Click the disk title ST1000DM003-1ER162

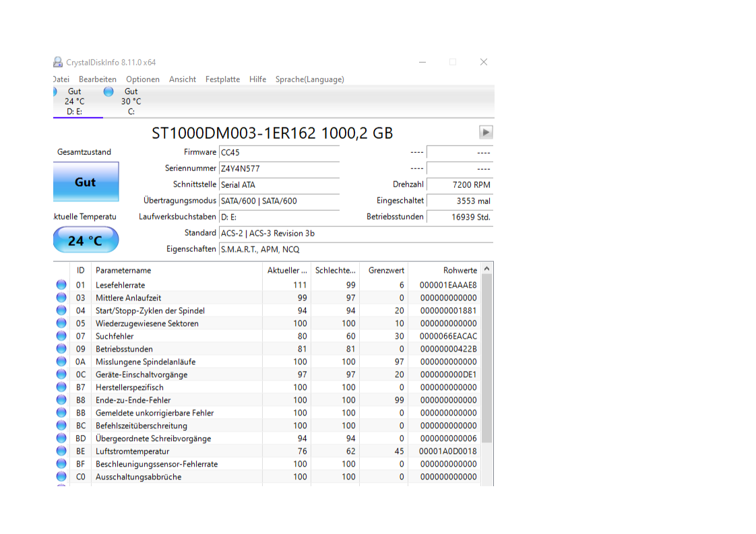click(272, 133)
